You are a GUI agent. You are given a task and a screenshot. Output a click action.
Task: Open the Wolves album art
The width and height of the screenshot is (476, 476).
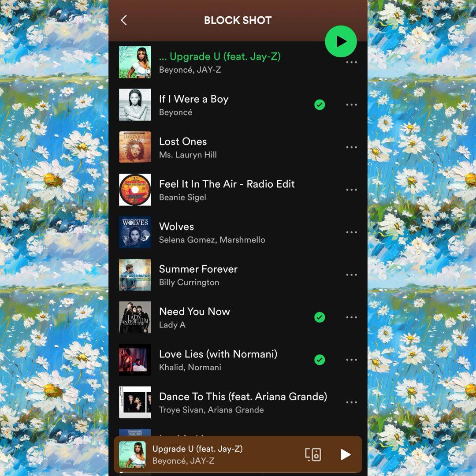(135, 232)
